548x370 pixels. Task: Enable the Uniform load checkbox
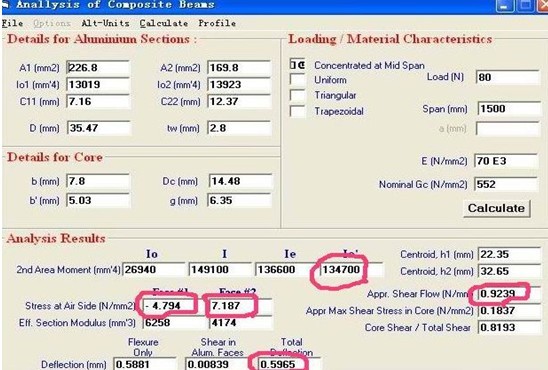pyautogui.click(x=297, y=80)
